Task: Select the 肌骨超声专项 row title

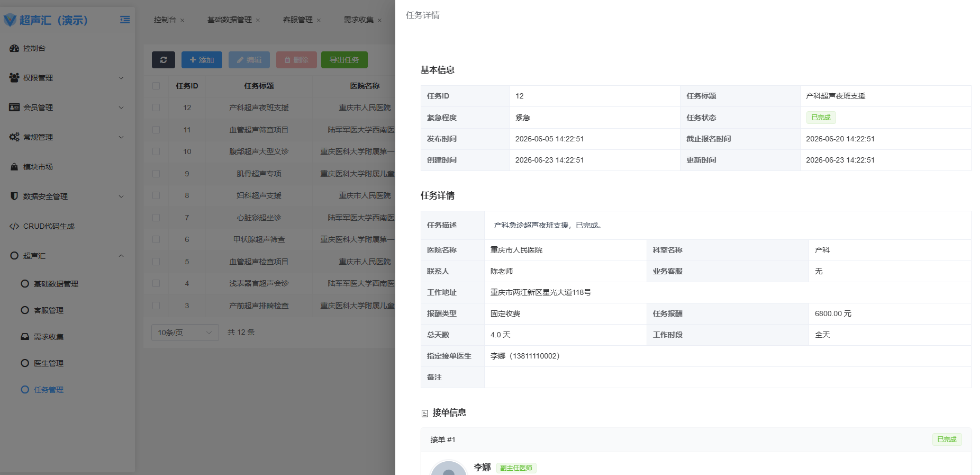Action: point(259,174)
